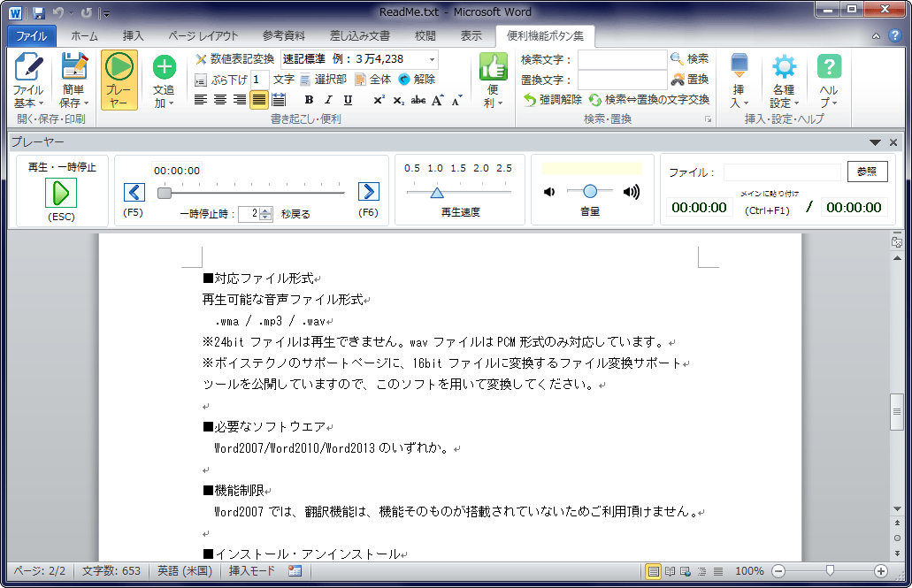Viewport: 912px width, 588px height.
Task: Increase the font size
Action: coord(437,100)
